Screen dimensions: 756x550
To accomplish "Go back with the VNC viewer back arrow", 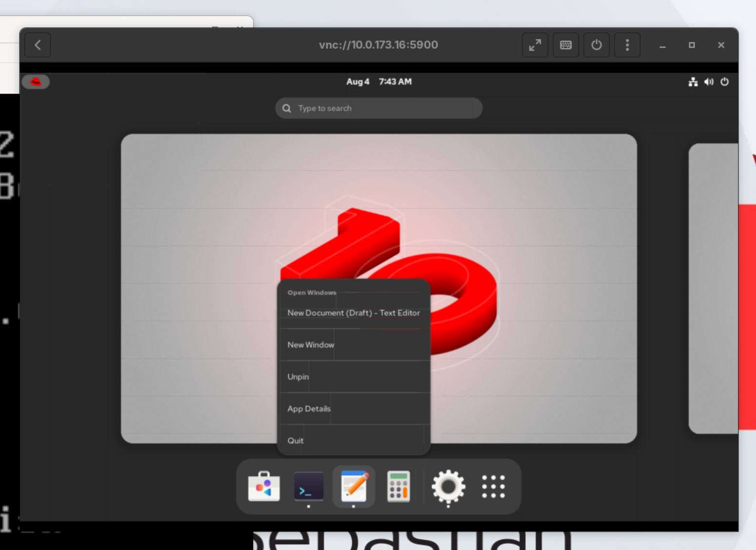I will tap(38, 45).
